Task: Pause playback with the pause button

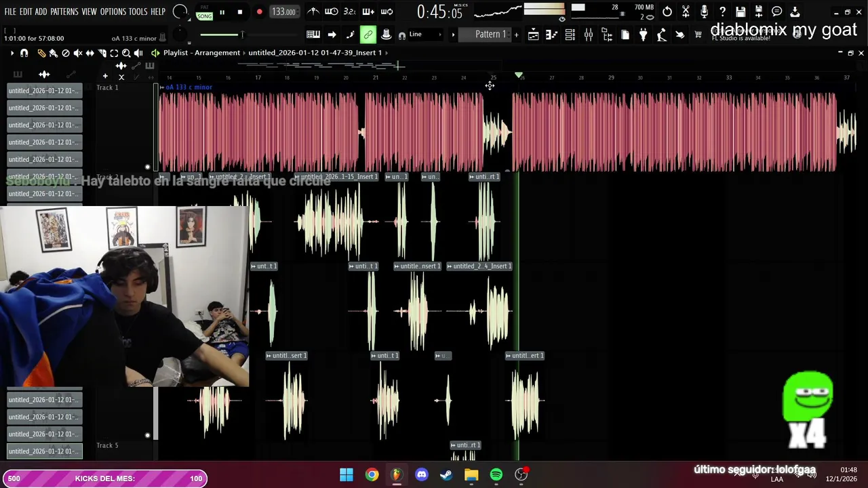Action: [x=222, y=12]
